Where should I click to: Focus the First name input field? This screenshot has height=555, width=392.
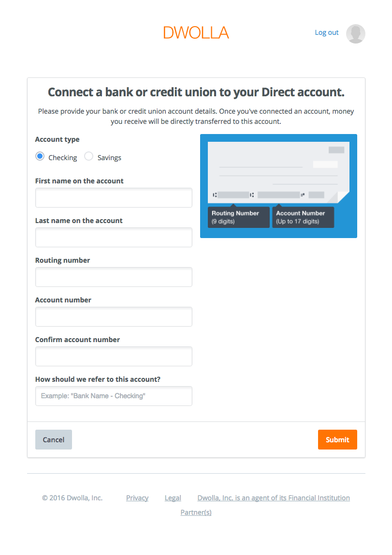pyautogui.click(x=114, y=198)
